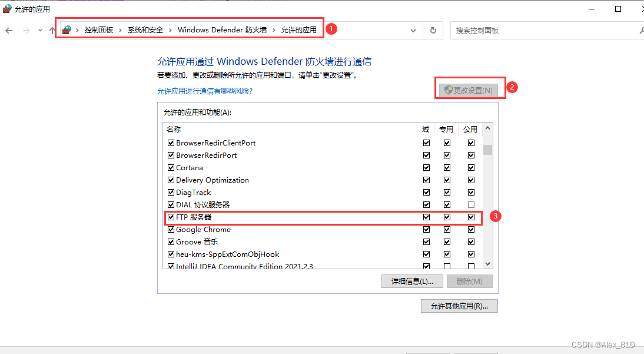Click the search magnifier icon

coord(642,31)
